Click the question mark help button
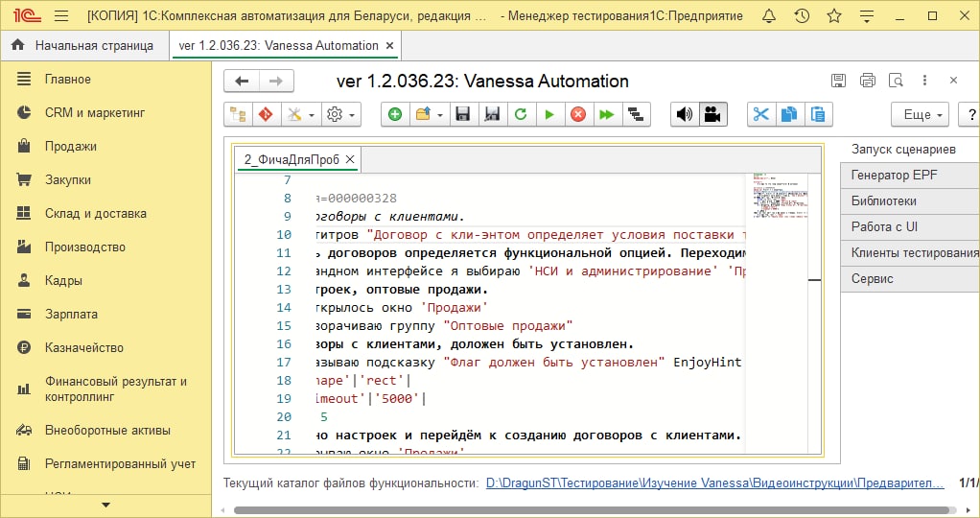The width and height of the screenshot is (980, 518). click(x=970, y=114)
